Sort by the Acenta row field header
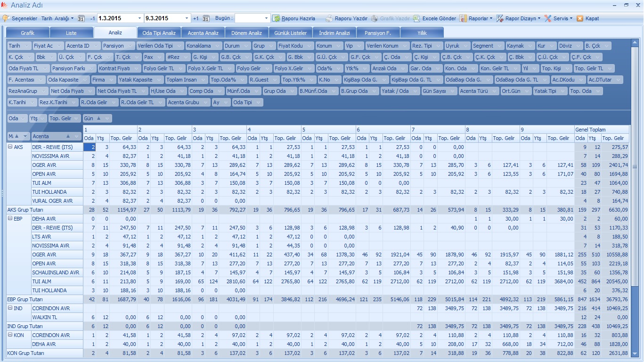This screenshot has height=362, width=644. pyautogui.click(x=57, y=136)
